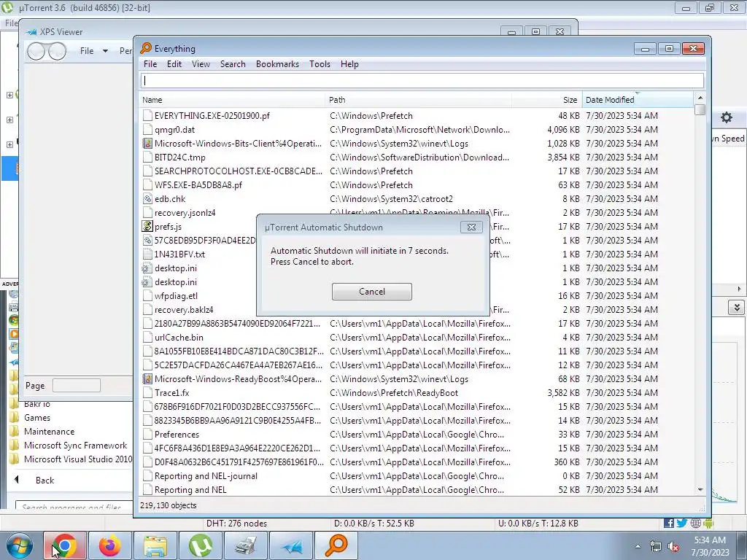
Task: Click the Android robot icon in uTorrent status bar
Action: pos(708,524)
